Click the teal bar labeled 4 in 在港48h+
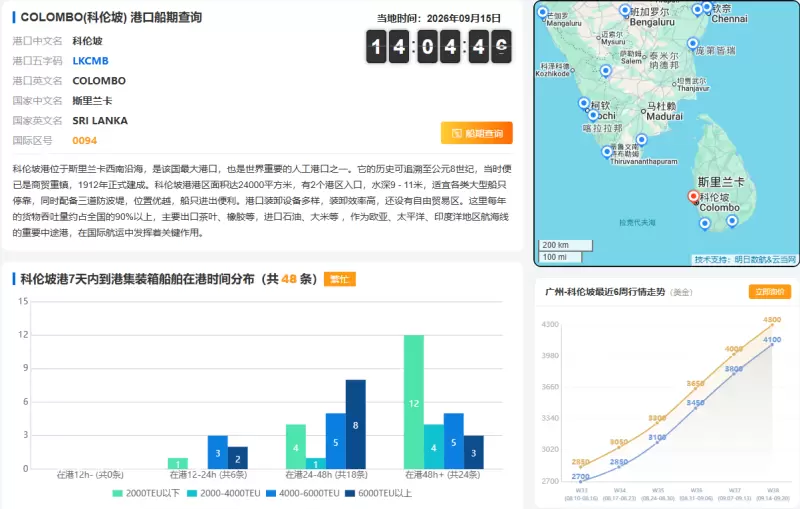Image resolution: width=800 pixels, height=509 pixels. coord(434,446)
